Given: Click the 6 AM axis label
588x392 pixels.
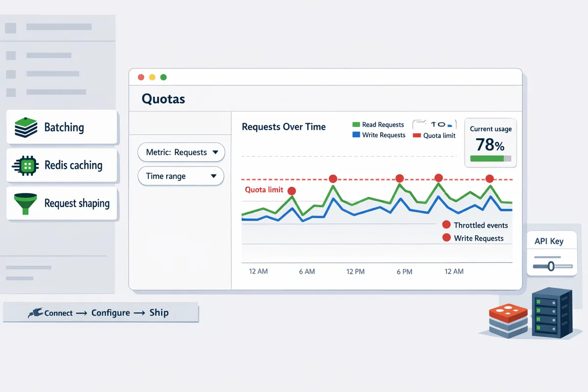Looking at the screenshot, I should [x=307, y=271].
